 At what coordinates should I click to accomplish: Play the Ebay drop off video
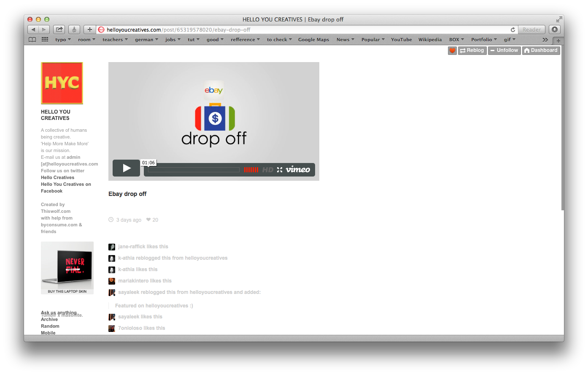[126, 168]
